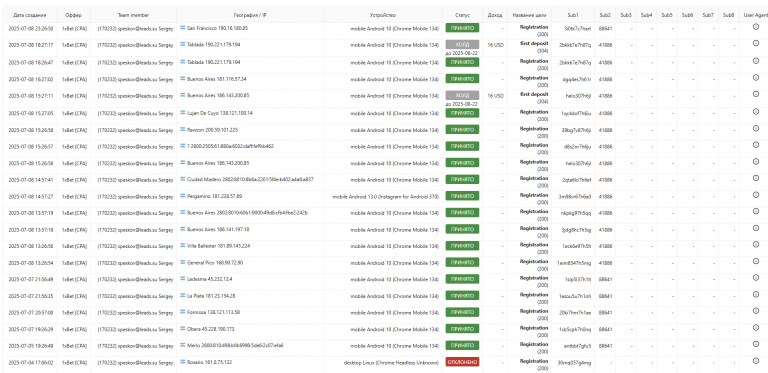
Task: Click the grey ХОЛД badge in 15:27:11 row
Action: click(x=462, y=95)
